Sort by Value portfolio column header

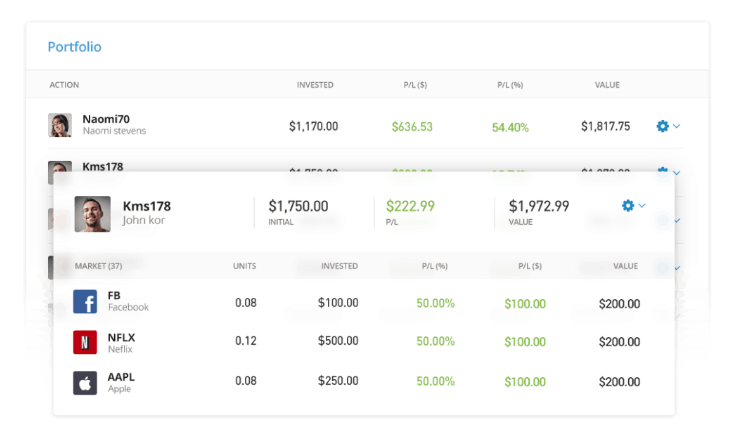607,85
